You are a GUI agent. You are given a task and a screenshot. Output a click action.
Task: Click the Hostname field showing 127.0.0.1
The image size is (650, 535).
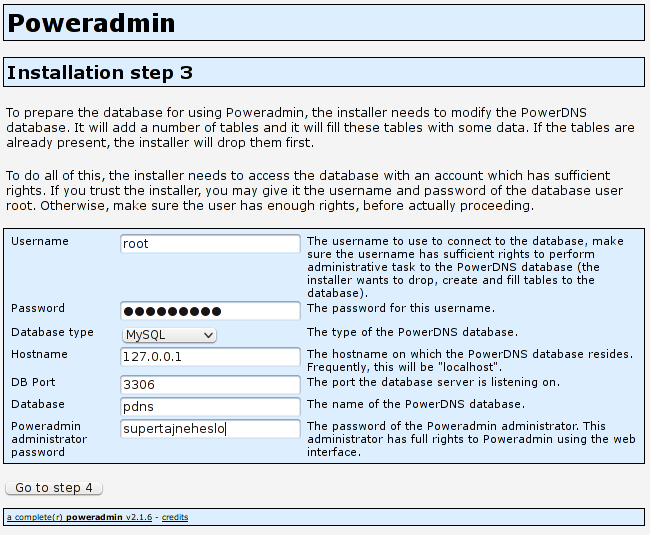210,357
